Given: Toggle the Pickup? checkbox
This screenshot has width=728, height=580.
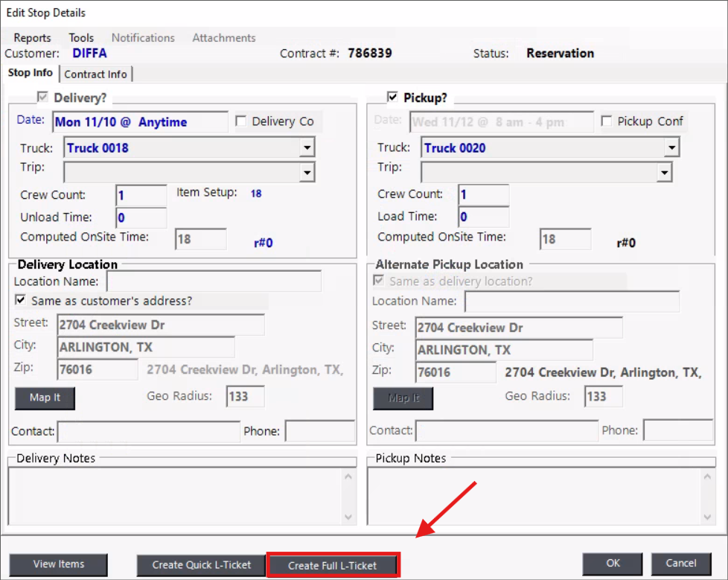Looking at the screenshot, I should point(392,98).
